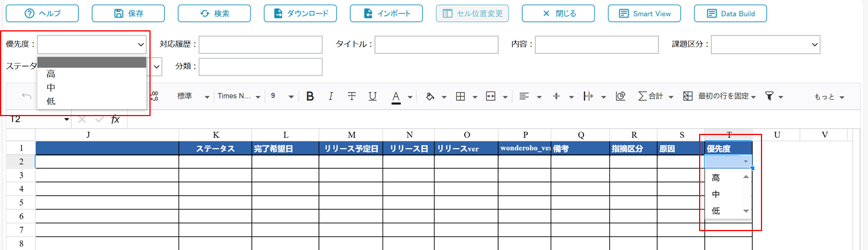Screen dimensions: 868x250
Task: Open Data Build
Action: (x=730, y=13)
